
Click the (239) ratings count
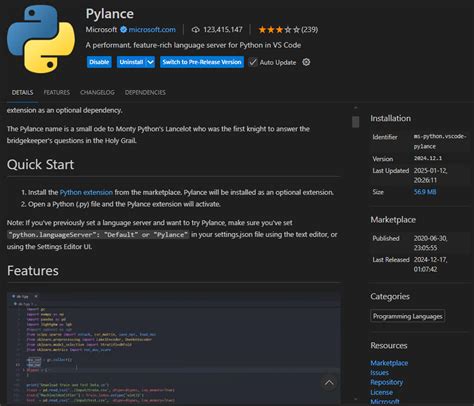pyautogui.click(x=309, y=30)
